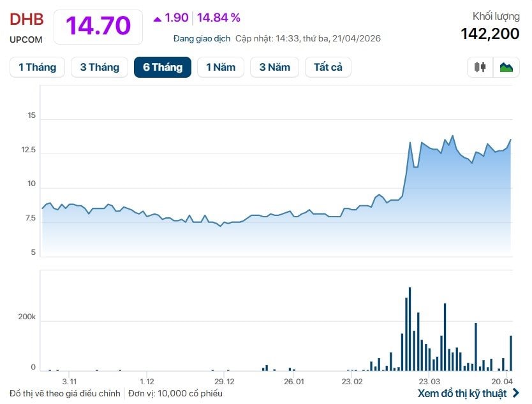Viewport: 532px width, 404px height.
Task: Click the 142,200 volume figure
Action: point(490,34)
